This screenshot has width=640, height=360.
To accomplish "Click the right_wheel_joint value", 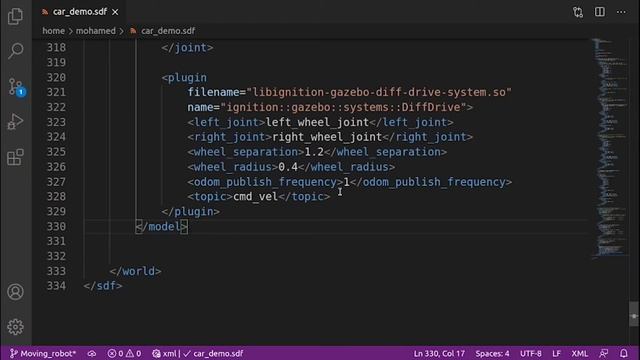I will click(327, 137).
